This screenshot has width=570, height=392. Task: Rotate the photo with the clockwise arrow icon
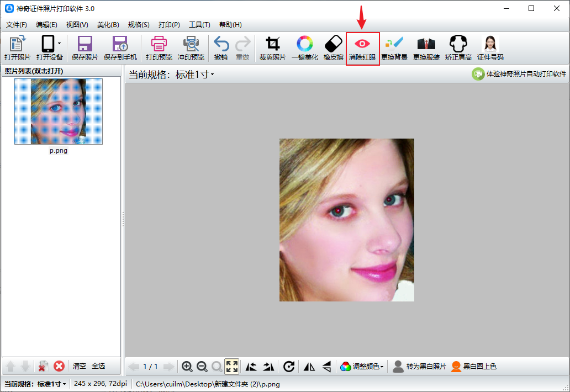[x=288, y=366]
